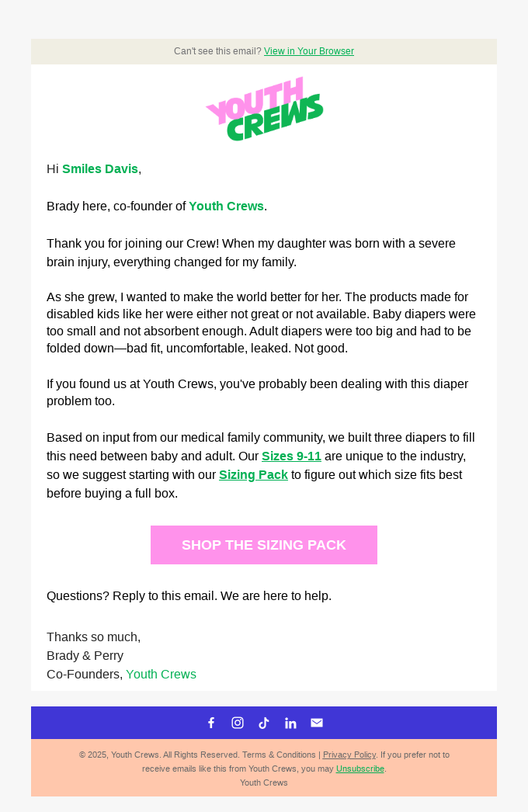The image size is (528, 812).
Task: Open the Privacy Policy link
Action: coord(349,755)
